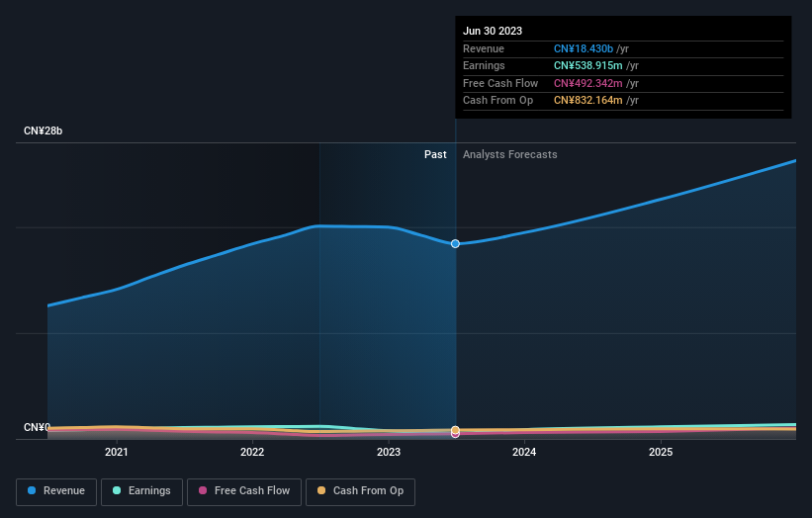
Task: Click the 2025 x-axis label
Action: click(661, 452)
